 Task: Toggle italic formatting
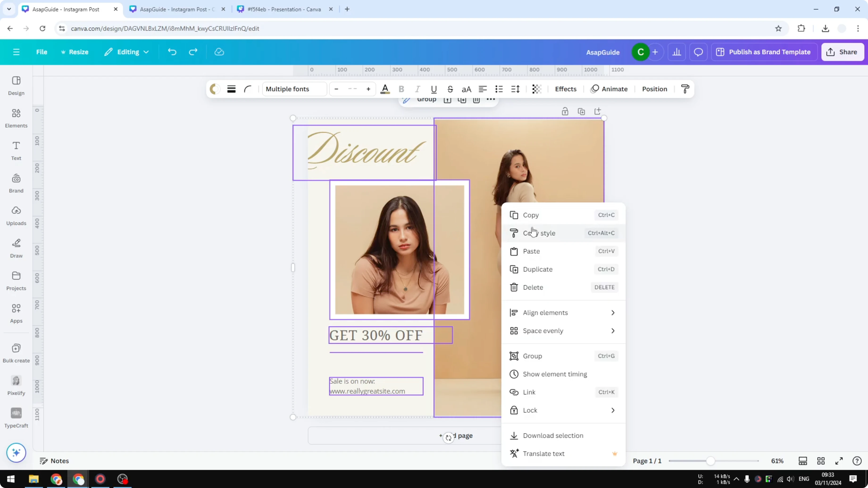tap(417, 89)
